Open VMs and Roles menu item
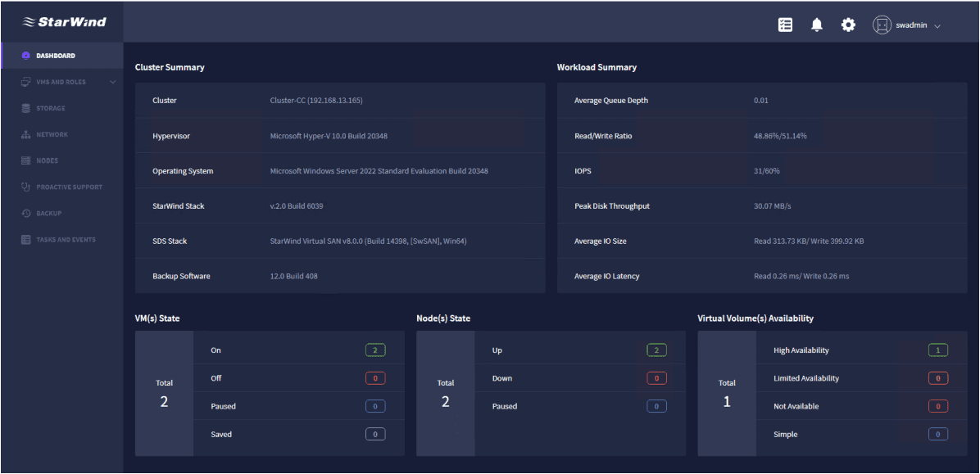Screen dimensions: 980x474 (62, 82)
